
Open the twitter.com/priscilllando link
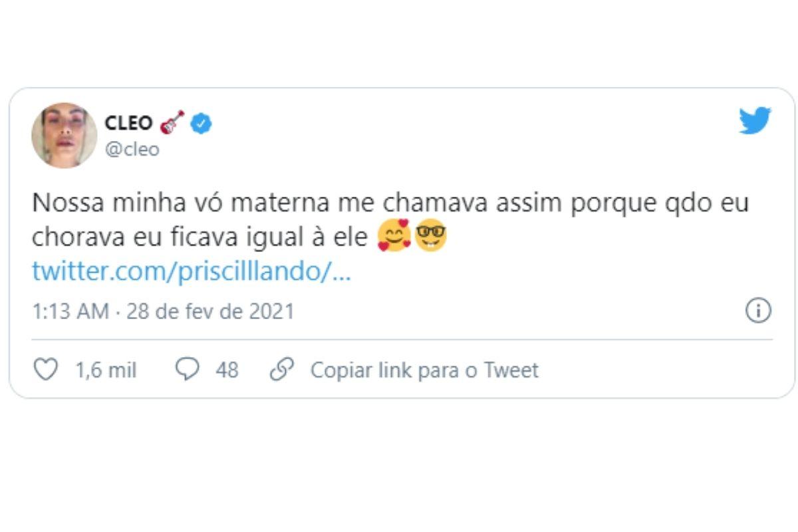pos(191,272)
